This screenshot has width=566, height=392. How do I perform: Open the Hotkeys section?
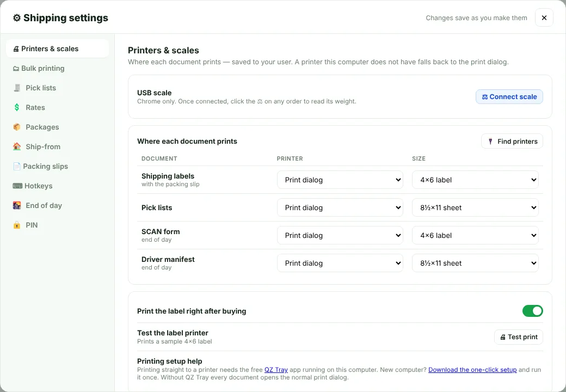tap(57, 186)
